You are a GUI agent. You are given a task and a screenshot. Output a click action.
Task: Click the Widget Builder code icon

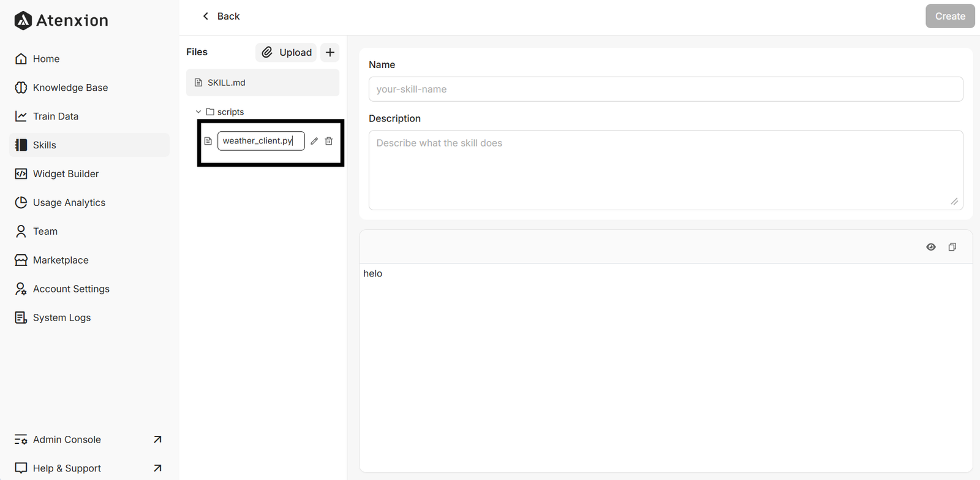click(x=21, y=174)
